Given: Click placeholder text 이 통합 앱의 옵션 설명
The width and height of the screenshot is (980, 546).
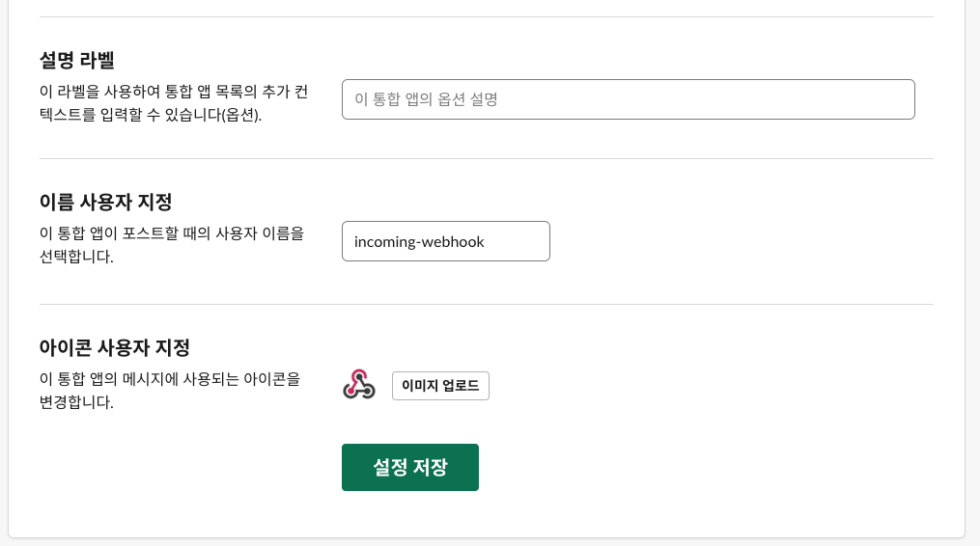Looking at the screenshot, I should point(426,99).
